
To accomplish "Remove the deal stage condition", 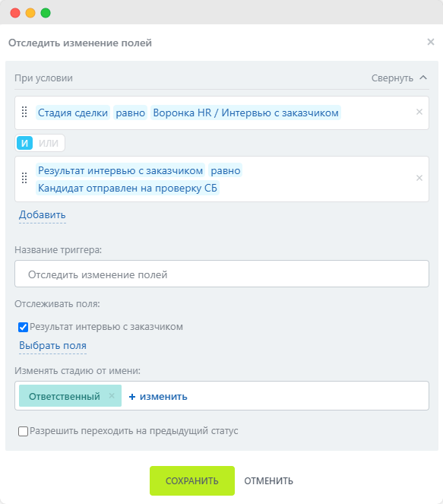I will pos(419,112).
